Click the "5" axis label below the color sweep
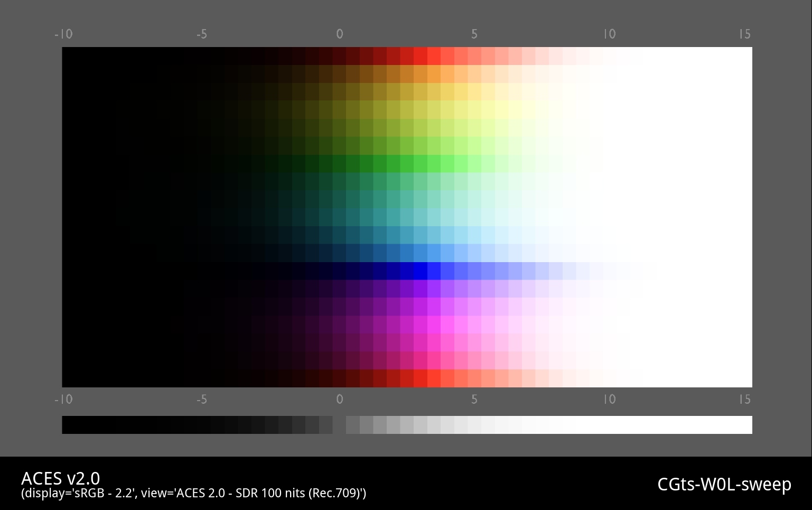Screen dimensions: 812x510 coord(474,399)
